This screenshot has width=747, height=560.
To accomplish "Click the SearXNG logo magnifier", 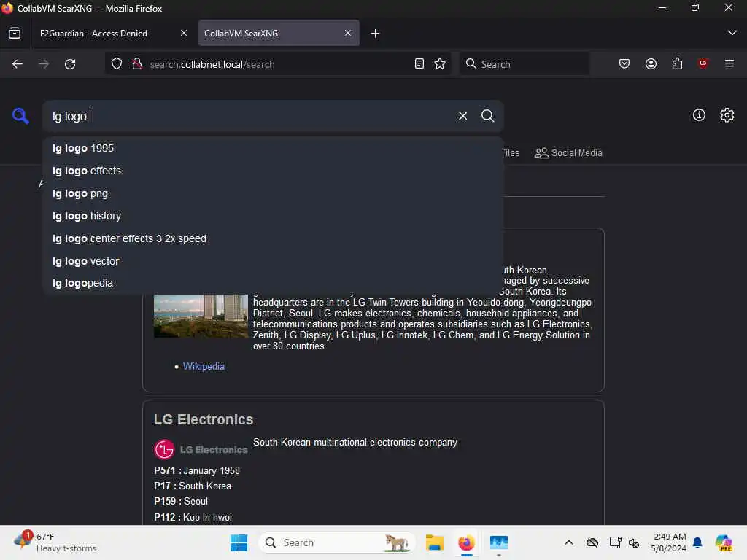I will (x=20, y=116).
